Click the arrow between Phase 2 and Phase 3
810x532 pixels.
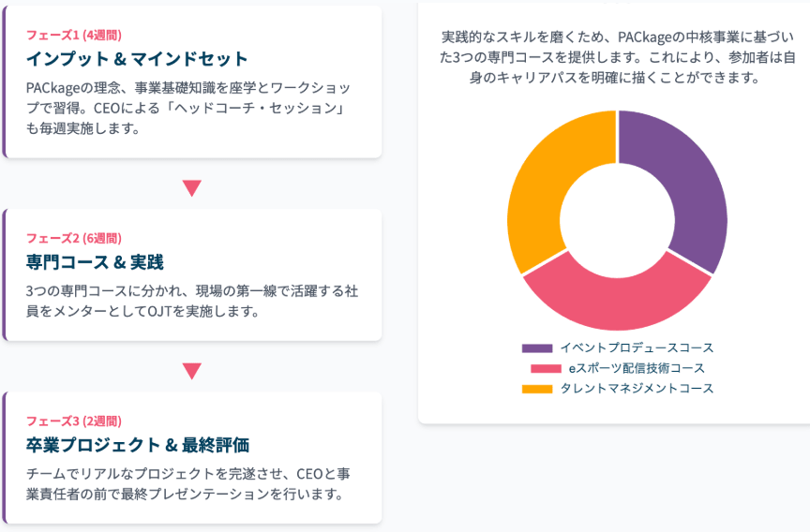[192, 371]
